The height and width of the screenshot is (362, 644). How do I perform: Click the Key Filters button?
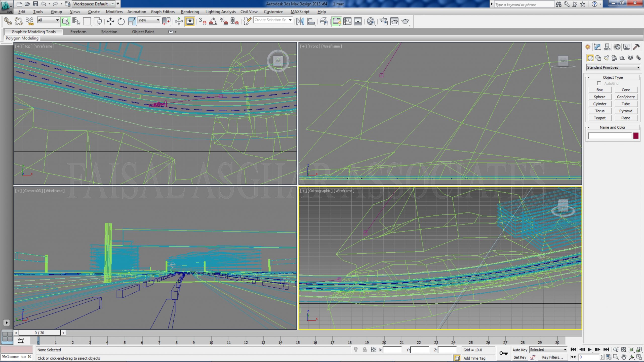click(x=552, y=357)
